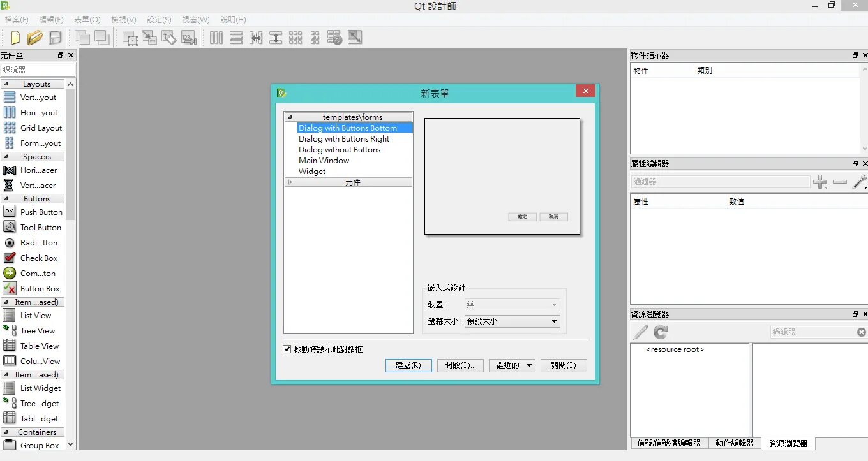Click the Save form floppy icon
Viewport: 868px width, 461px height.
pyautogui.click(x=56, y=38)
